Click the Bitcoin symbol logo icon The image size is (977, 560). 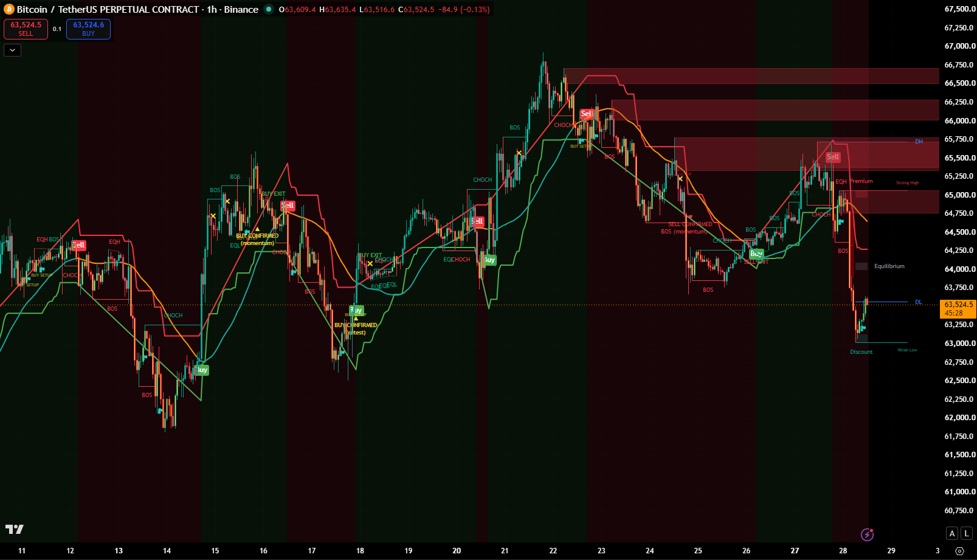(9, 10)
